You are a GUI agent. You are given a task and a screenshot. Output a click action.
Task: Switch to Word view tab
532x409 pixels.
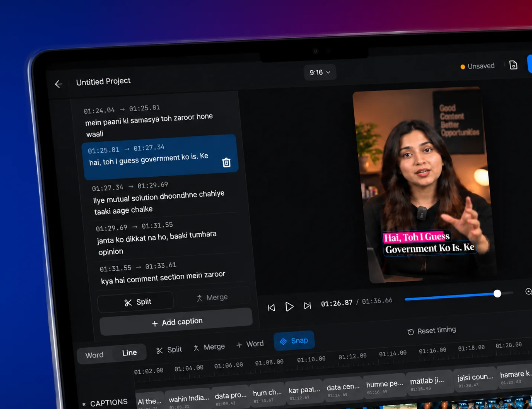point(94,355)
